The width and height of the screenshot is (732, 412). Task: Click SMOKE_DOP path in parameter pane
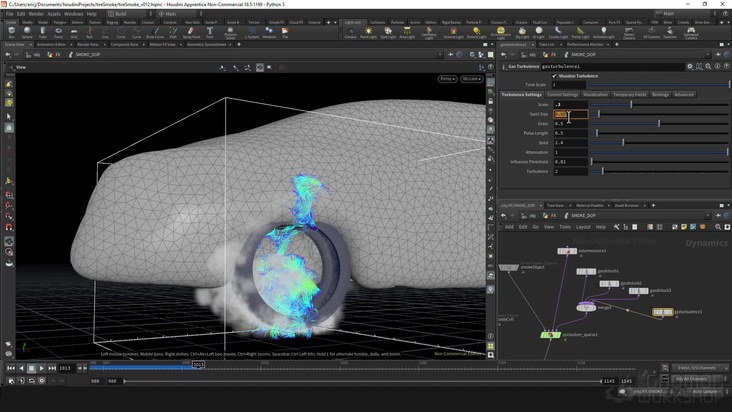click(583, 55)
